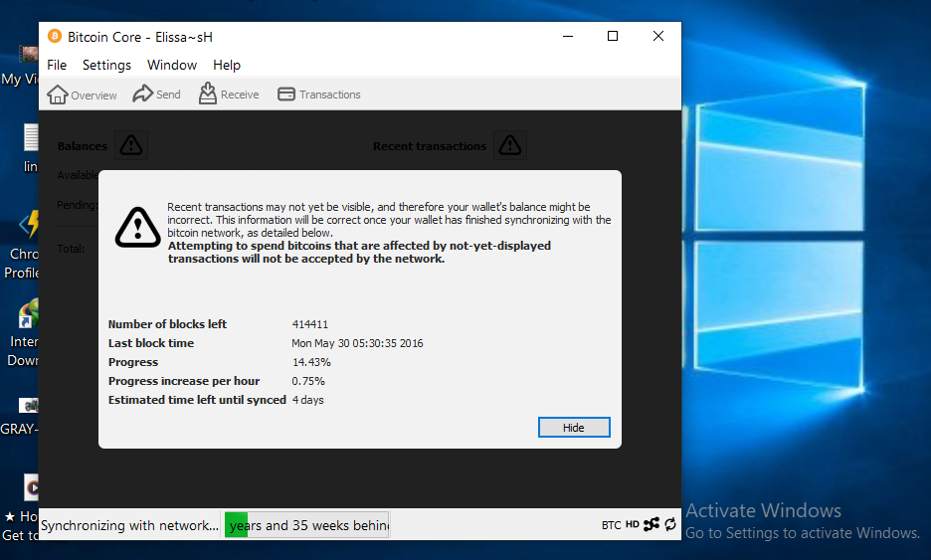
Task: Click the large warning triangle in dialog
Action: point(137,227)
